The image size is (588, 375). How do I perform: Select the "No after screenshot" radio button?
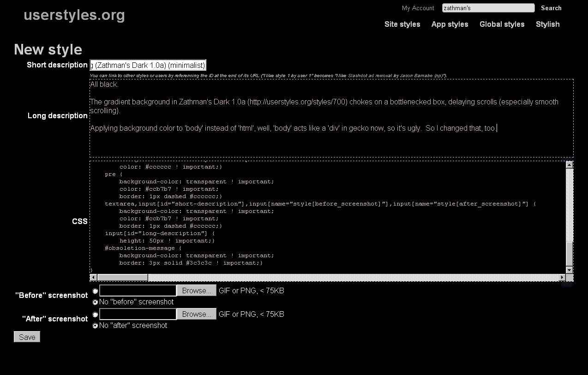[95, 325]
